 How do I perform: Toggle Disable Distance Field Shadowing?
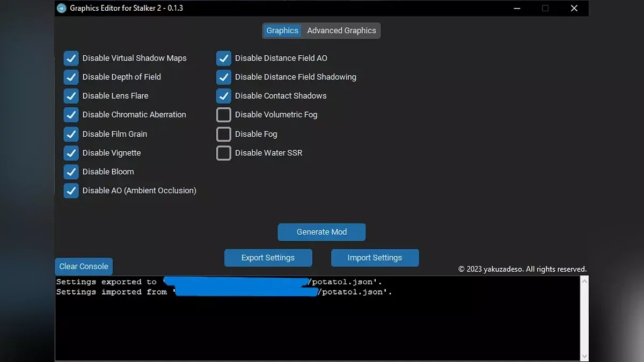(x=224, y=77)
